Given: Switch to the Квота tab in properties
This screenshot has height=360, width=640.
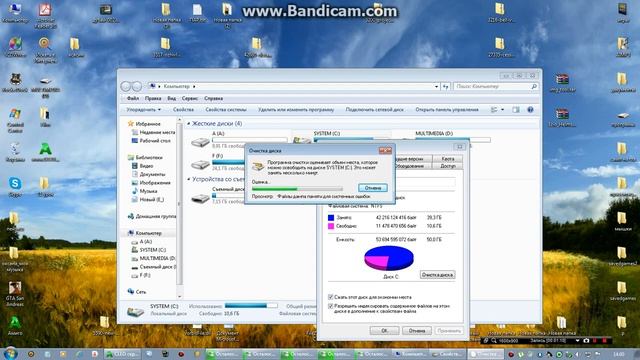Looking at the screenshot, I should pos(448,159).
